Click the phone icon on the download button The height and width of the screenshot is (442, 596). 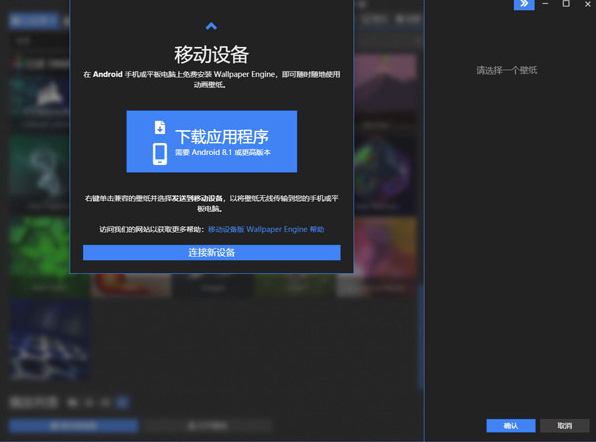click(x=160, y=154)
